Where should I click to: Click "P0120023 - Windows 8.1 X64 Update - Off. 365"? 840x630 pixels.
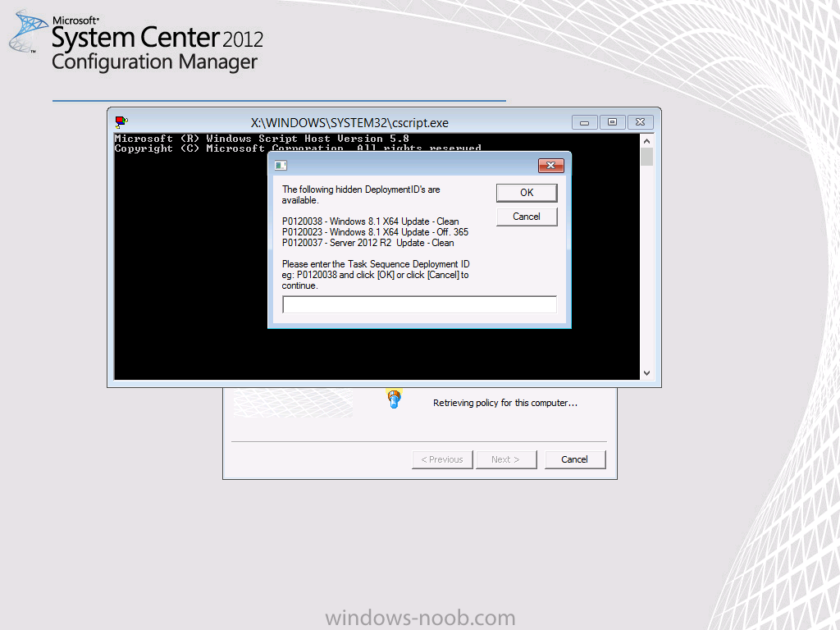[375, 232]
